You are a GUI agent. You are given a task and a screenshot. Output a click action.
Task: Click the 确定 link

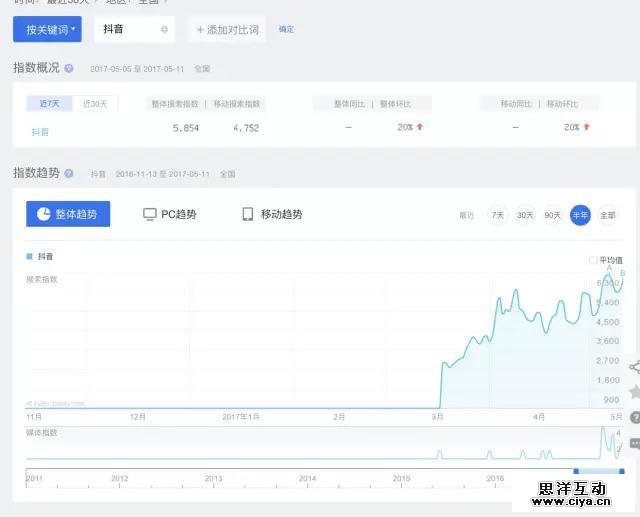point(286,30)
